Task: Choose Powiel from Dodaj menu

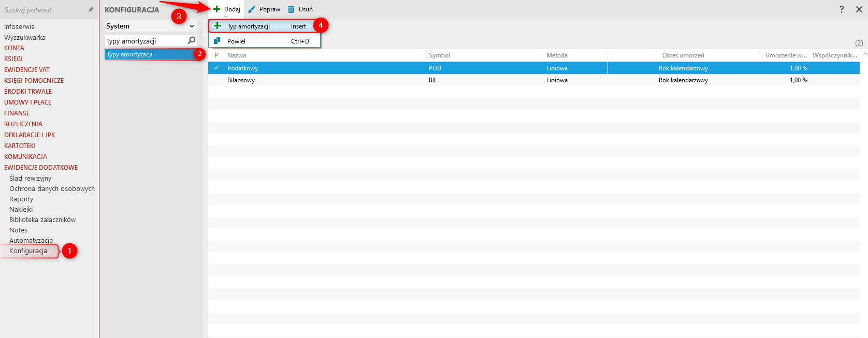Action: pyautogui.click(x=264, y=41)
